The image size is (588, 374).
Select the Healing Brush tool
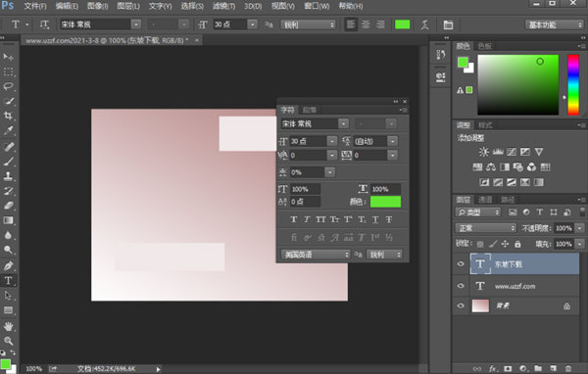pos(8,146)
